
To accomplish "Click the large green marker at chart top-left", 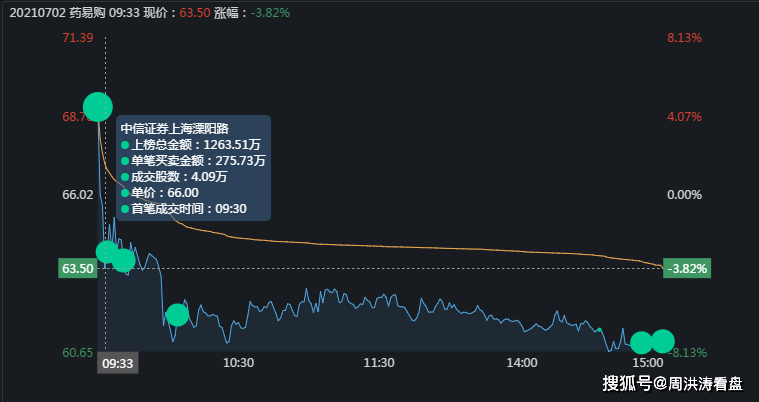I will pyautogui.click(x=97, y=106).
